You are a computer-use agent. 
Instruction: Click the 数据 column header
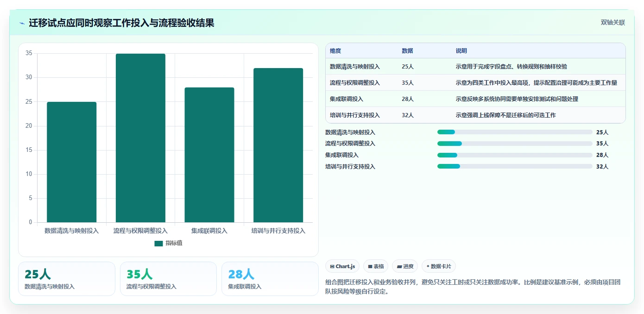[x=407, y=51]
